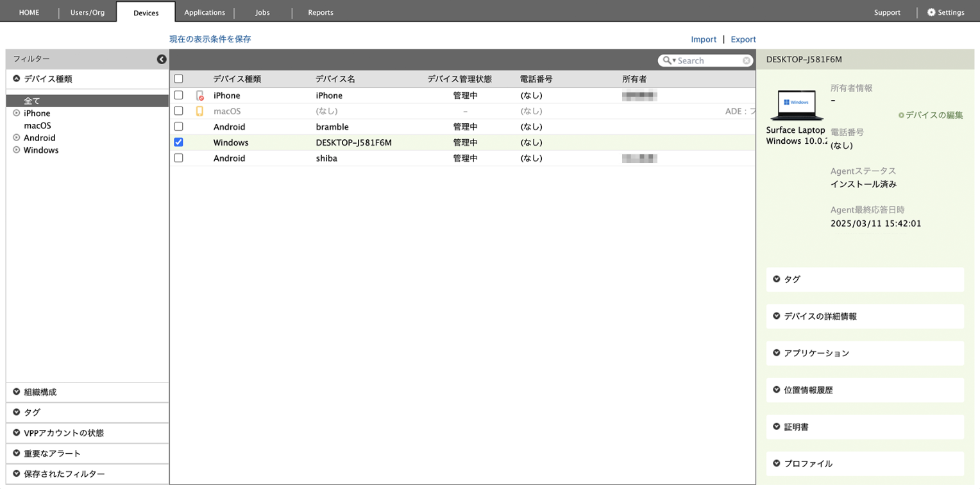Click the Settings gear icon
The height and width of the screenshot is (489, 980).
[x=931, y=12]
